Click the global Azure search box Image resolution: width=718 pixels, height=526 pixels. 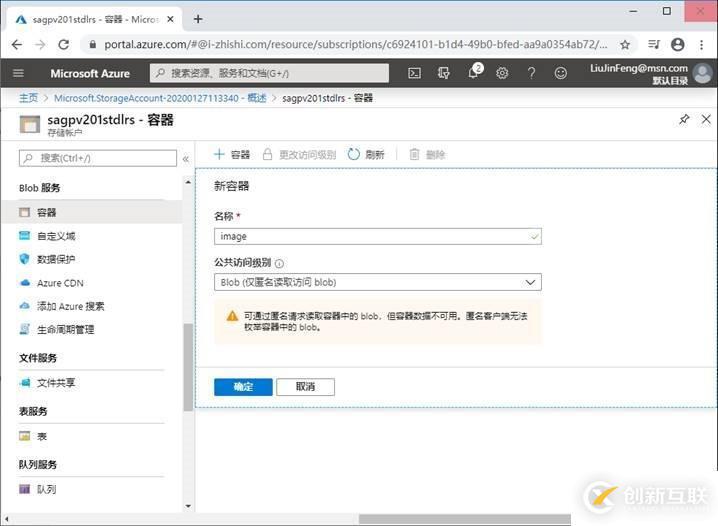point(269,73)
